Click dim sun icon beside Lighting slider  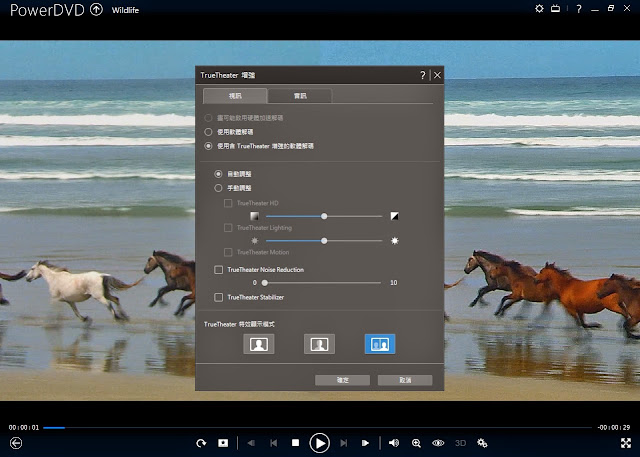coord(255,241)
